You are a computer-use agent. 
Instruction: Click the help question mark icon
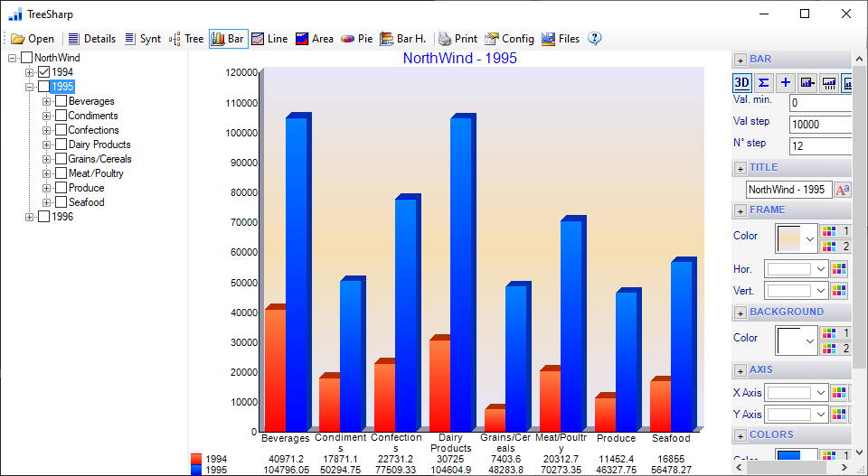[595, 39]
